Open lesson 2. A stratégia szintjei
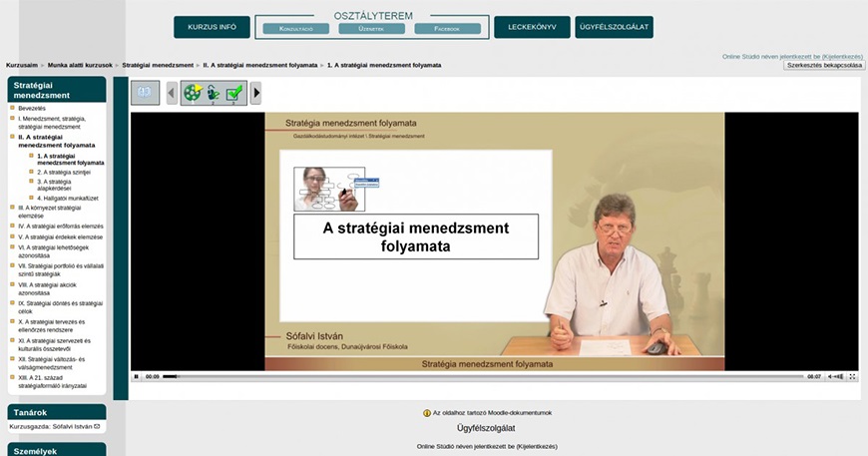The height and width of the screenshot is (456, 868). pyautogui.click(x=64, y=172)
